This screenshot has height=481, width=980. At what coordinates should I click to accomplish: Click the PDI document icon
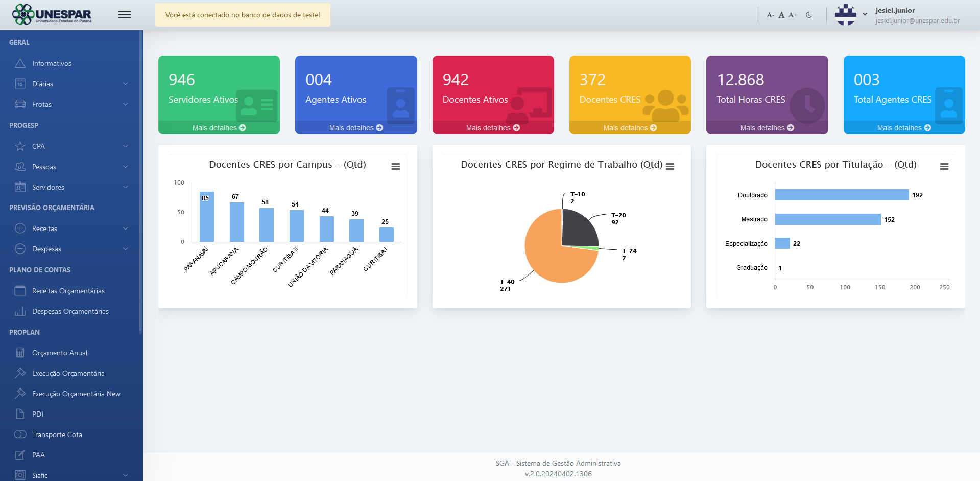[x=20, y=414]
